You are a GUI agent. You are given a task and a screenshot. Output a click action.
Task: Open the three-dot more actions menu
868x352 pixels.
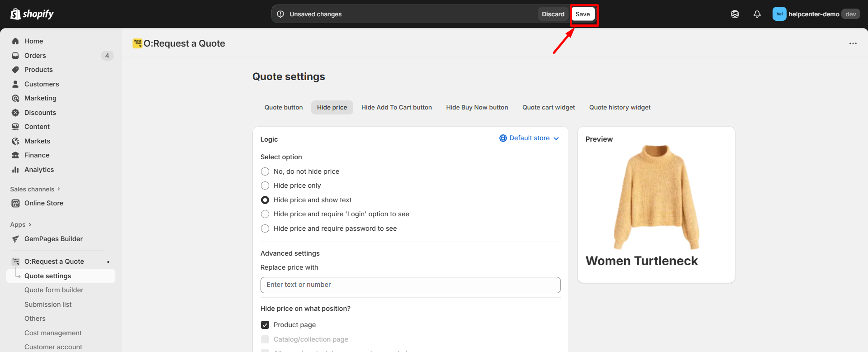point(853,43)
